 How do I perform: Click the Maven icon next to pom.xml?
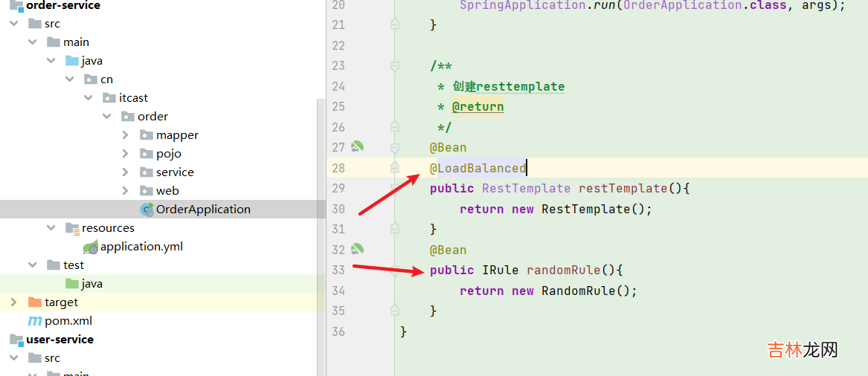34,321
